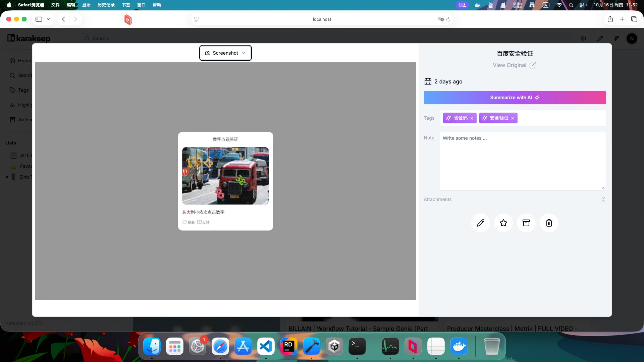644x362 pixels.
Task: Open Terminal from the Dock
Action: click(x=357, y=346)
